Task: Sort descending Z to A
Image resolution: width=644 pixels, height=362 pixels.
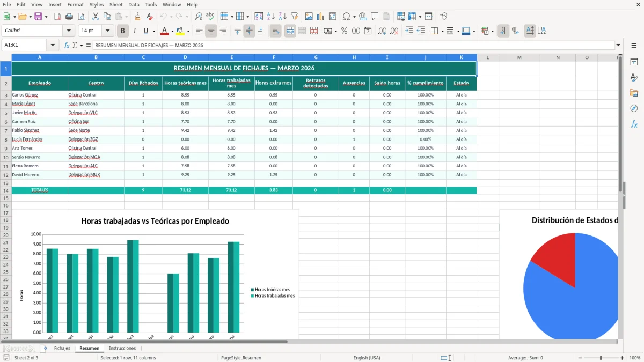Action: coord(283,17)
